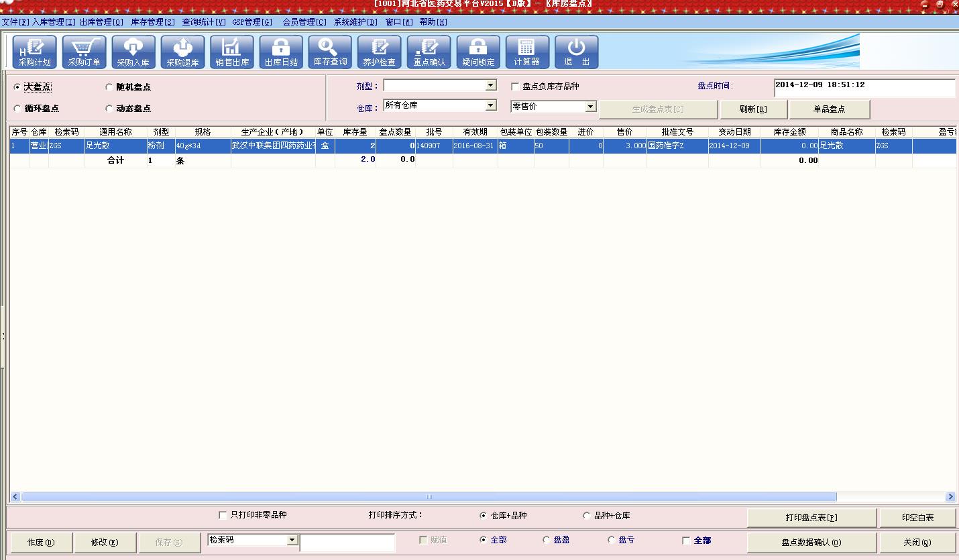This screenshot has height=560, width=959.
Task: Click the search text field beside 检索码
Action: point(347,543)
